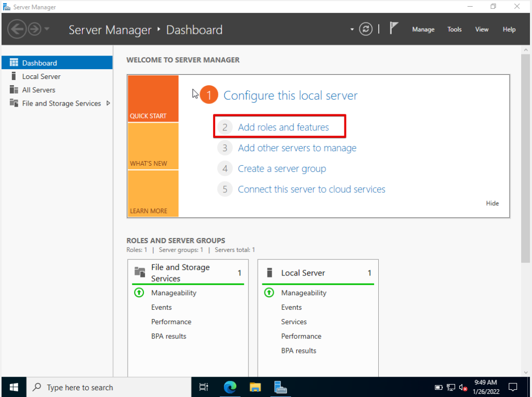Screen dimensions: 532x397
Task: Hide the welcome tile using the Hide link
Action: (x=492, y=203)
